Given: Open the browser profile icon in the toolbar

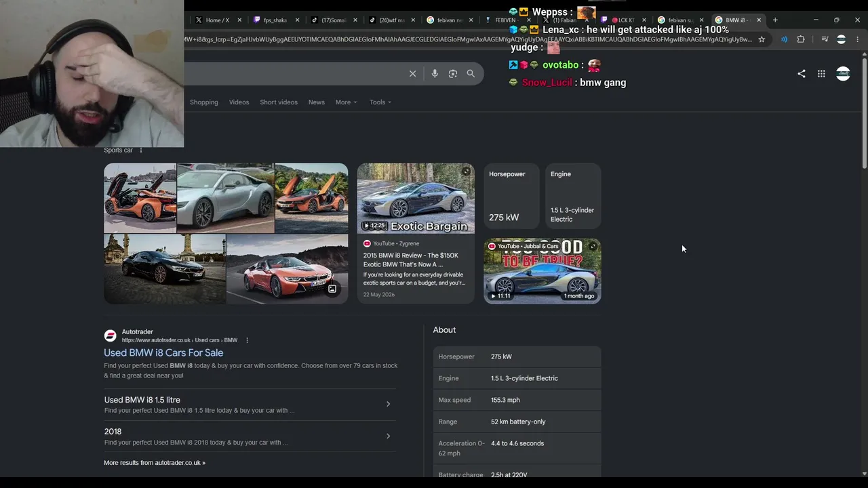Looking at the screenshot, I should pyautogui.click(x=841, y=39).
